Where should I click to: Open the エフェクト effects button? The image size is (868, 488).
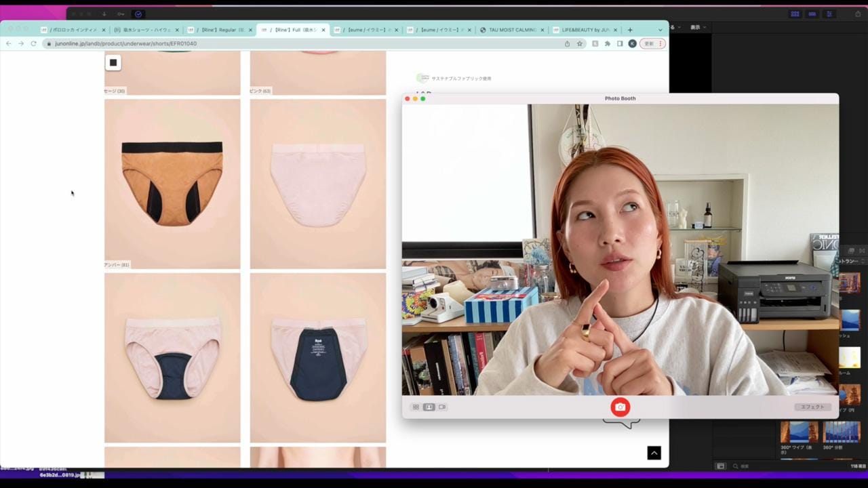click(x=812, y=407)
